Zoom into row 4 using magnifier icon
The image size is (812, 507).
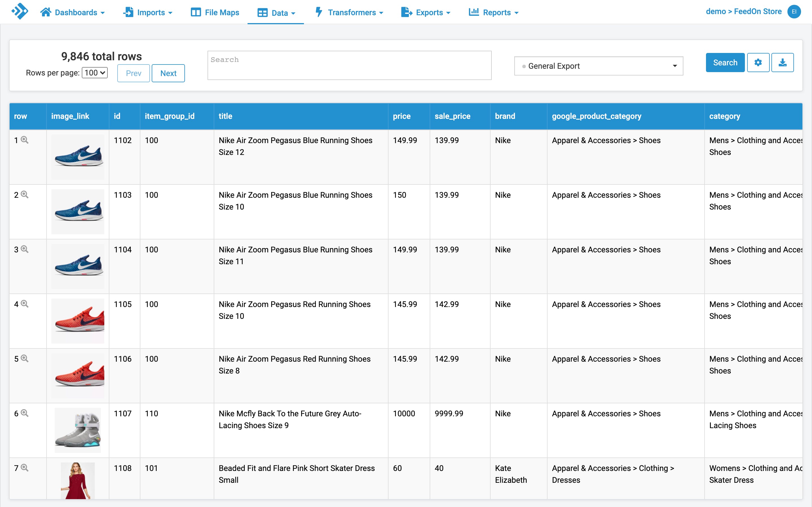pos(25,304)
